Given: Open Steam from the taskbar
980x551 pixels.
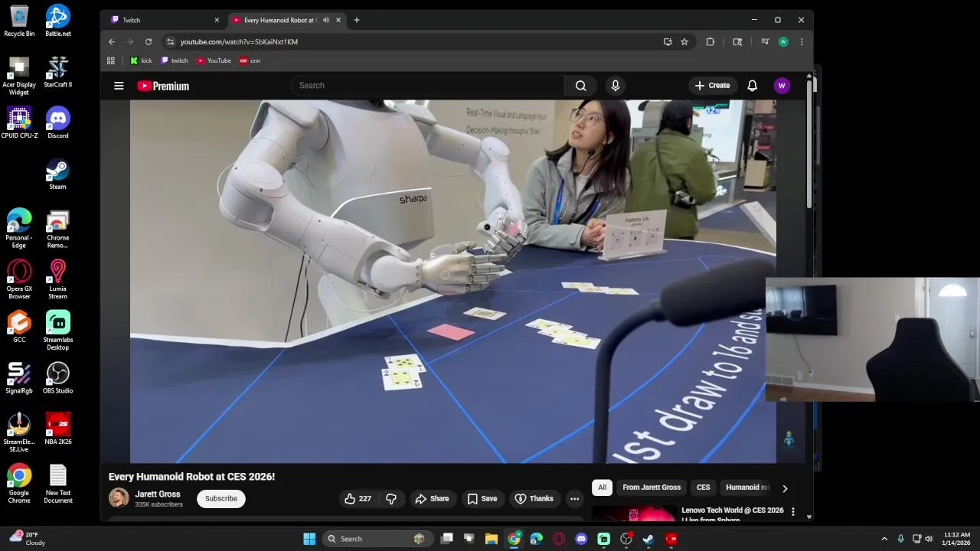Looking at the screenshot, I should coord(648,539).
